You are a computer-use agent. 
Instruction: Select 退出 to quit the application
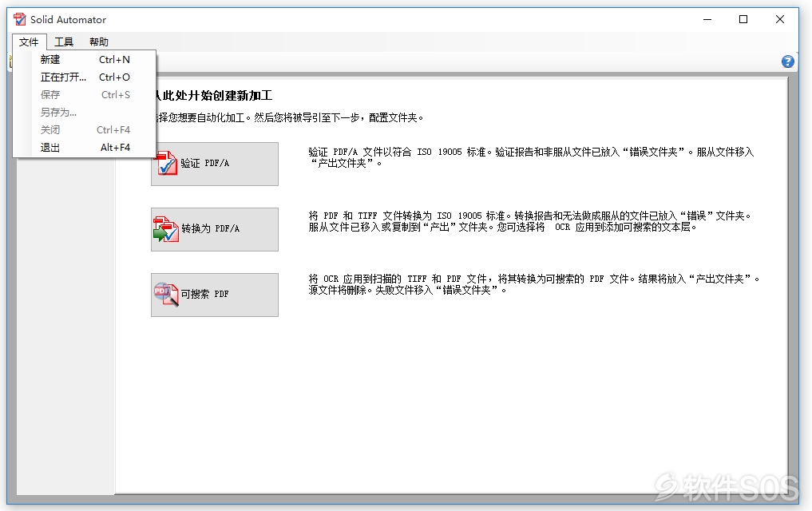point(85,148)
